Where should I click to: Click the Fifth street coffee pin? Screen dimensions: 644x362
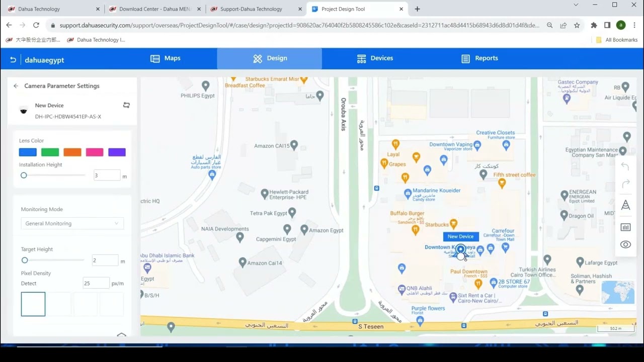[x=502, y=184]
